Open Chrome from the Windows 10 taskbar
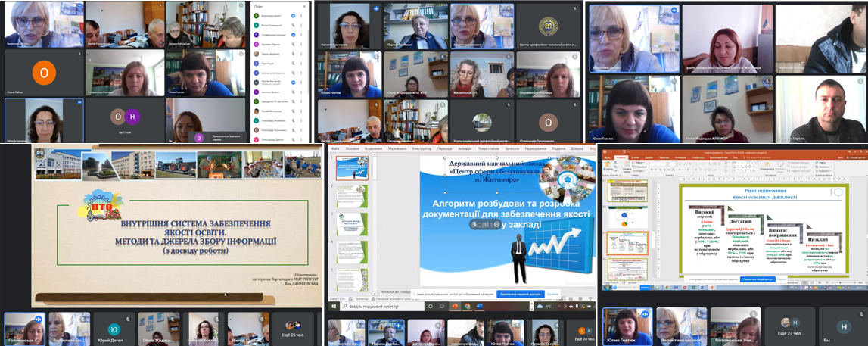The image size is (868, 346). [x=467, y=307]
